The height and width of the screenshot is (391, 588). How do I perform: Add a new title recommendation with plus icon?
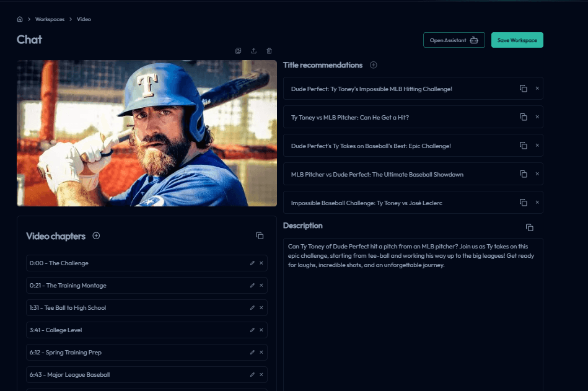pyautogui.click(x=373, y=65)
